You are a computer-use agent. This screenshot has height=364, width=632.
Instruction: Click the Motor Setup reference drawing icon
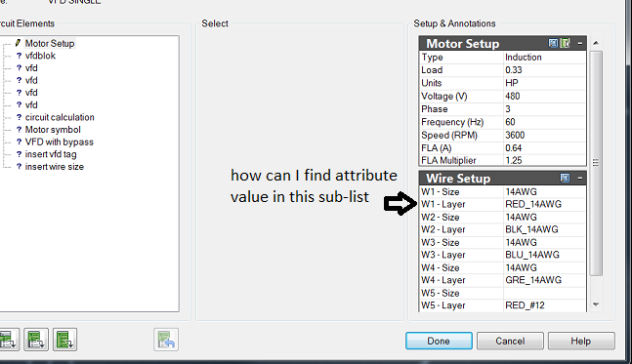553,43
